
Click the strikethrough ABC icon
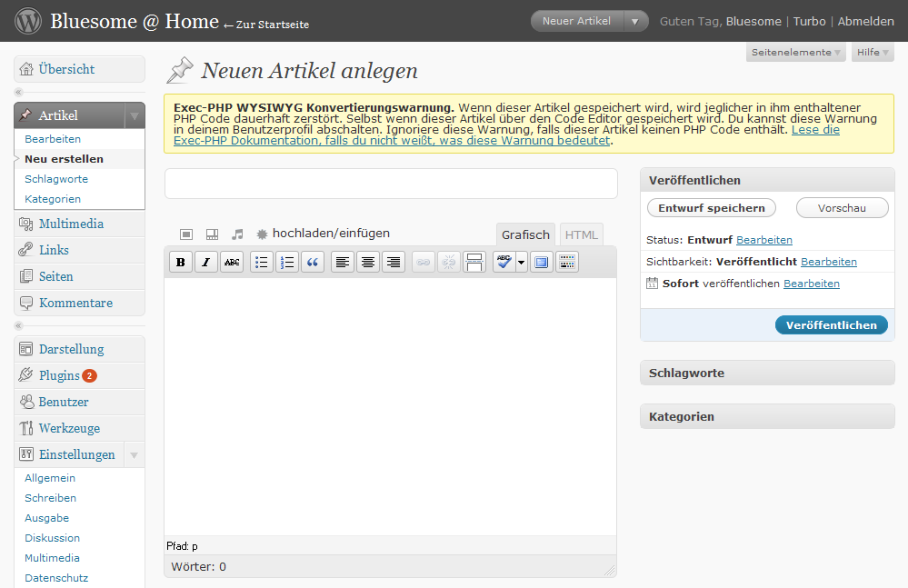pyautogui.click(x=232, y=263)
